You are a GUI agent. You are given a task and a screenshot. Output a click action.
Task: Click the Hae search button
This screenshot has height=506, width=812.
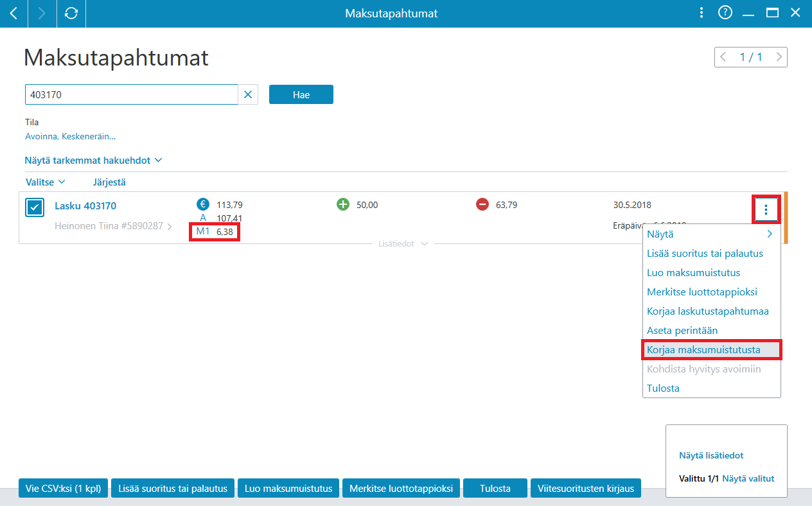pos(301,94)
